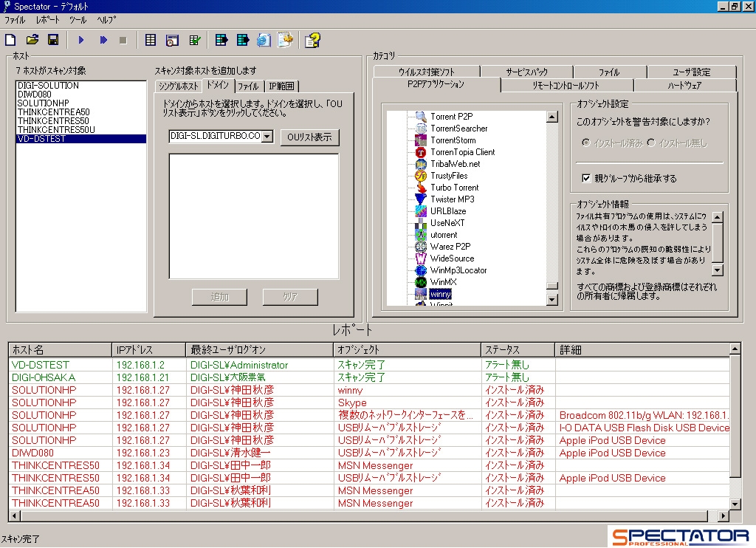Pick the TrustyFiles entry

449,176
